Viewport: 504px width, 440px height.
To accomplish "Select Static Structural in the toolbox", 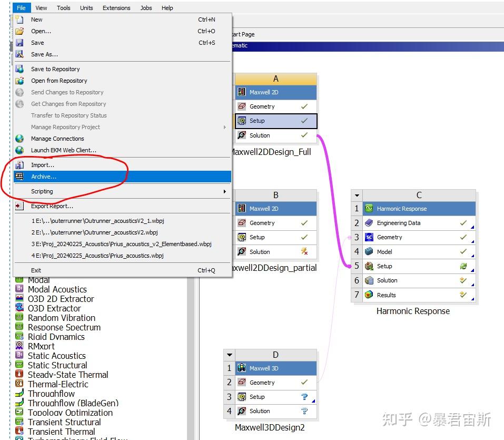I will 57,365.
